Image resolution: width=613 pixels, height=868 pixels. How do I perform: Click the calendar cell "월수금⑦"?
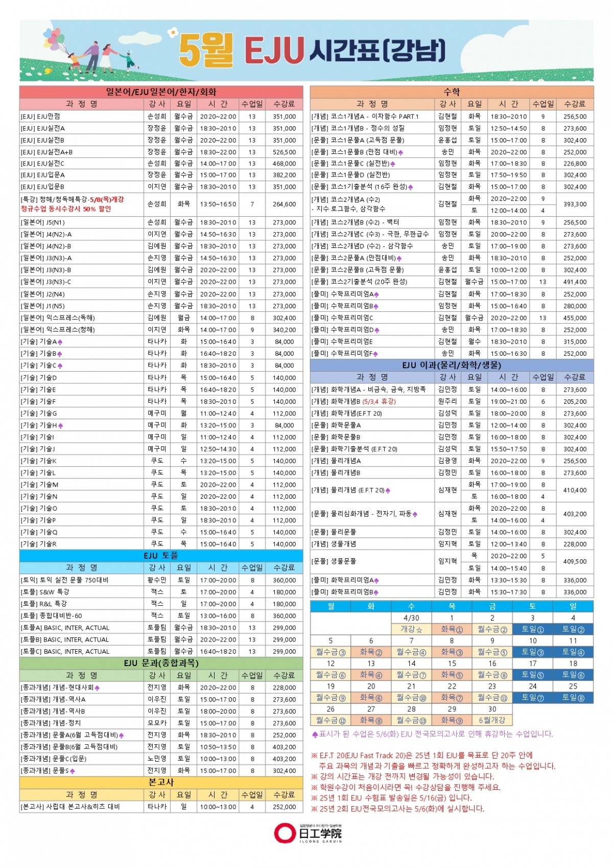411,675
